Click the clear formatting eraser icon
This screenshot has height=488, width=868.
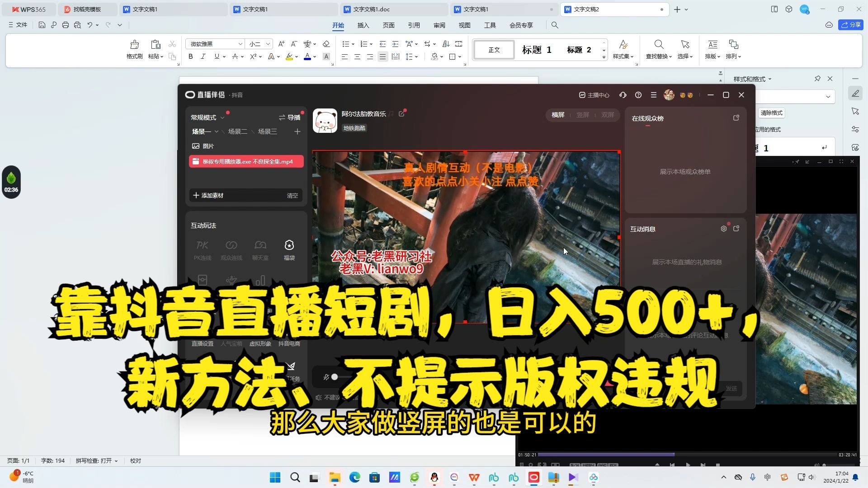pyautogui.click(x=326, y=44)
